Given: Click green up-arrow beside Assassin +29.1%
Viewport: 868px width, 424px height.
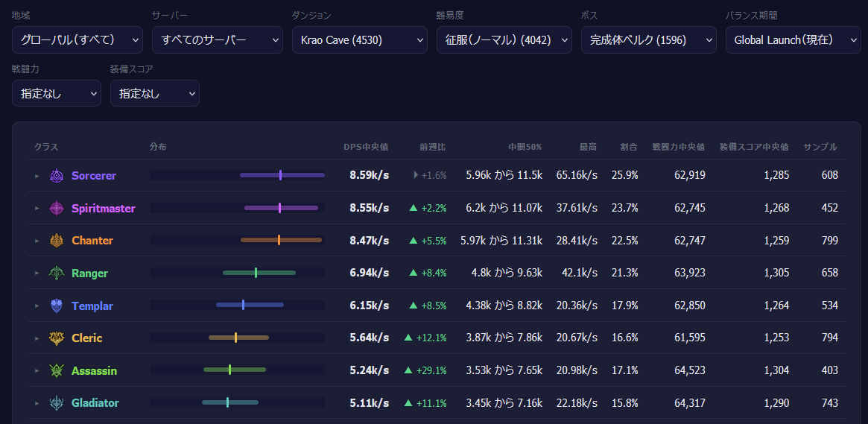Looking at the screenshot, I should tap(408, 370).
